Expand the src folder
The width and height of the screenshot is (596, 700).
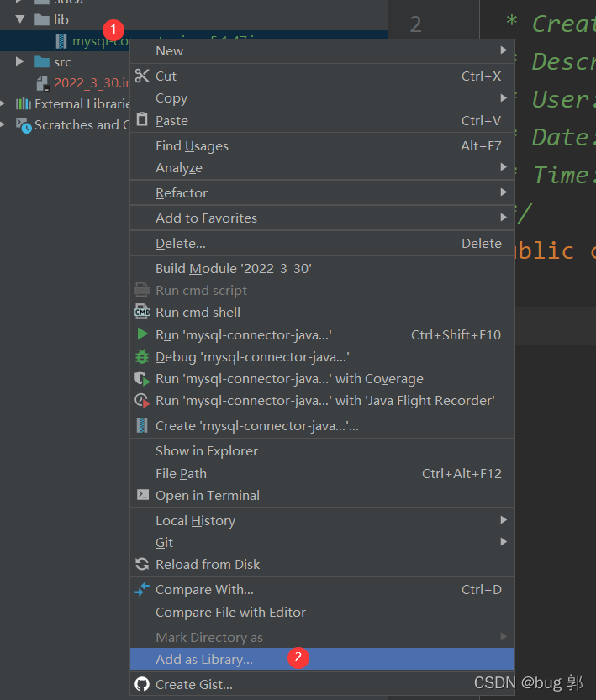[21, 61]
